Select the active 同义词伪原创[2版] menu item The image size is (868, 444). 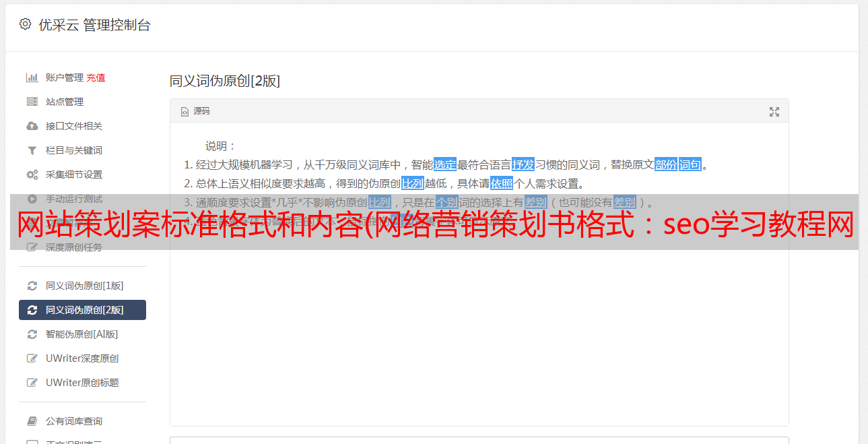82,310
